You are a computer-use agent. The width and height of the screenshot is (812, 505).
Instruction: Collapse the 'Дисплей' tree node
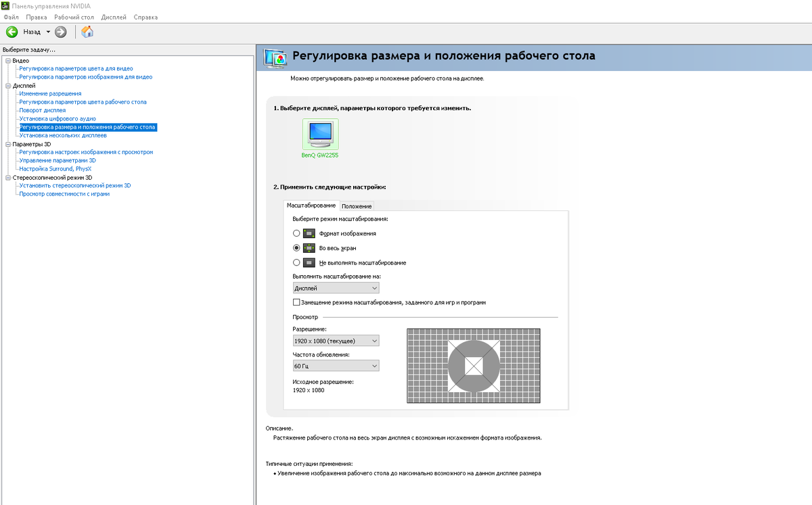(x=8, y=86)
